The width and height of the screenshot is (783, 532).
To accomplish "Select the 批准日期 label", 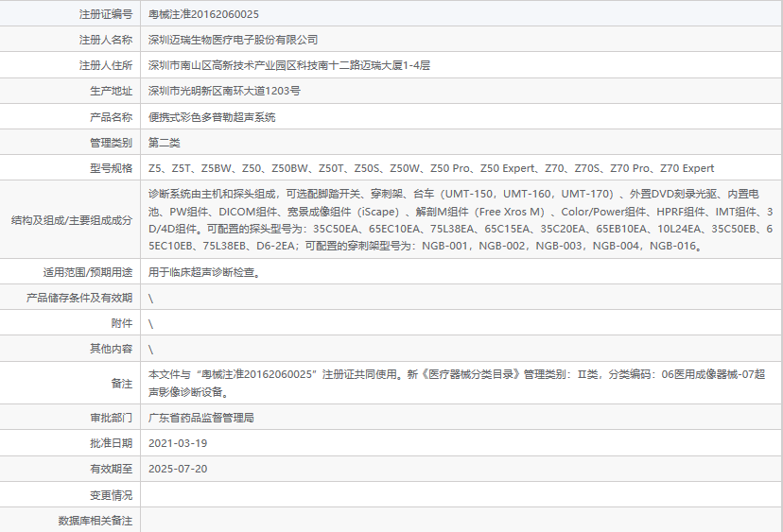I will (112, 443).
